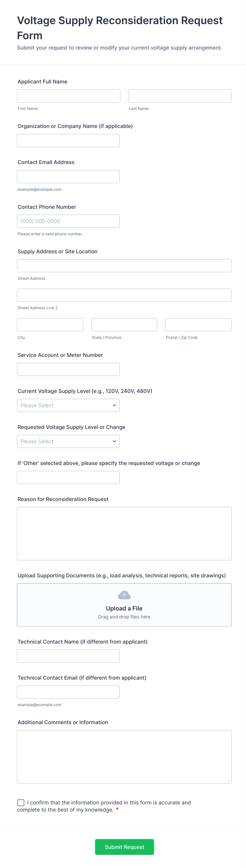
Task: Click the Service Account or Meter Number field
Action: [68, 369]
